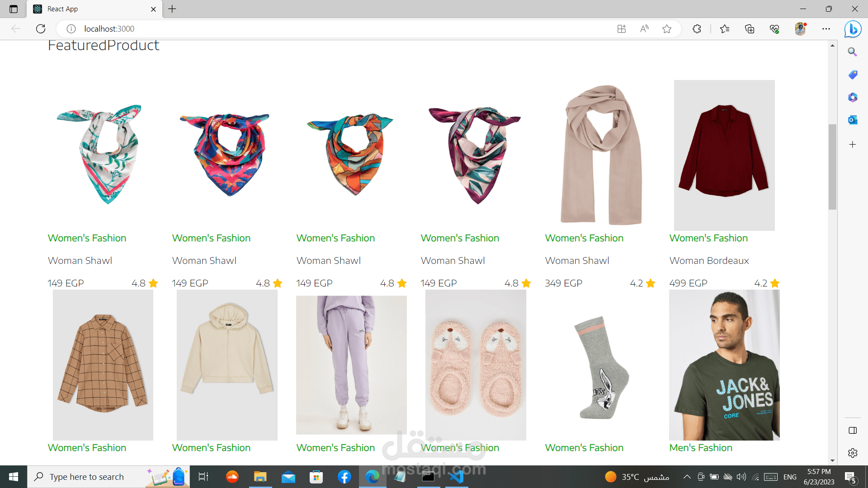Open Bing chat sidebar icon
868x488 pixels.
(853, 29)
